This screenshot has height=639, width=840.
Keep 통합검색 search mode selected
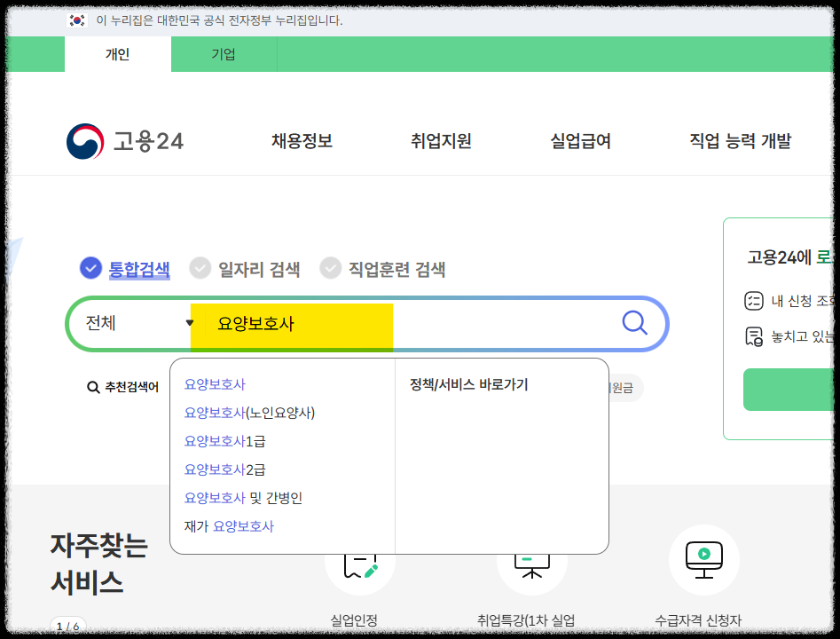[x=137, y=268]
